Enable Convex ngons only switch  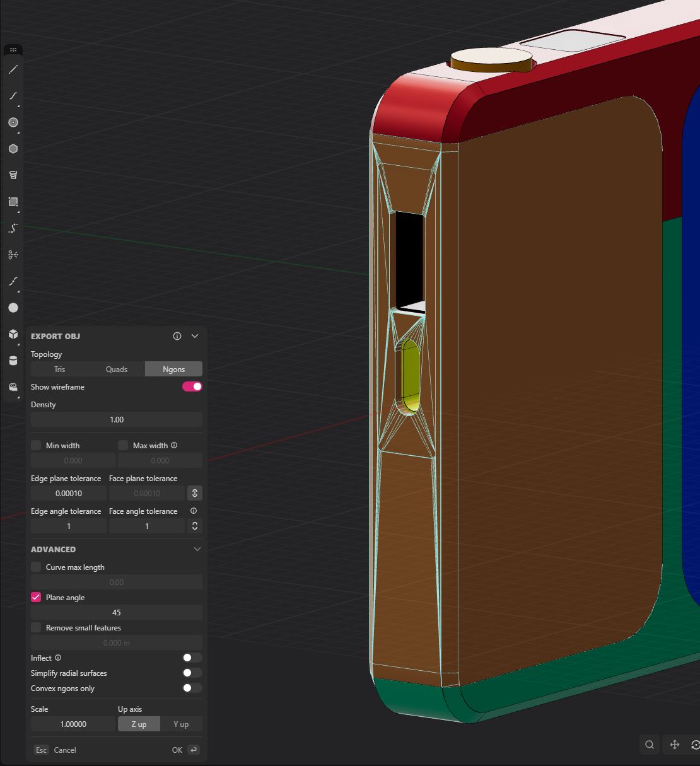coord(192,688)
